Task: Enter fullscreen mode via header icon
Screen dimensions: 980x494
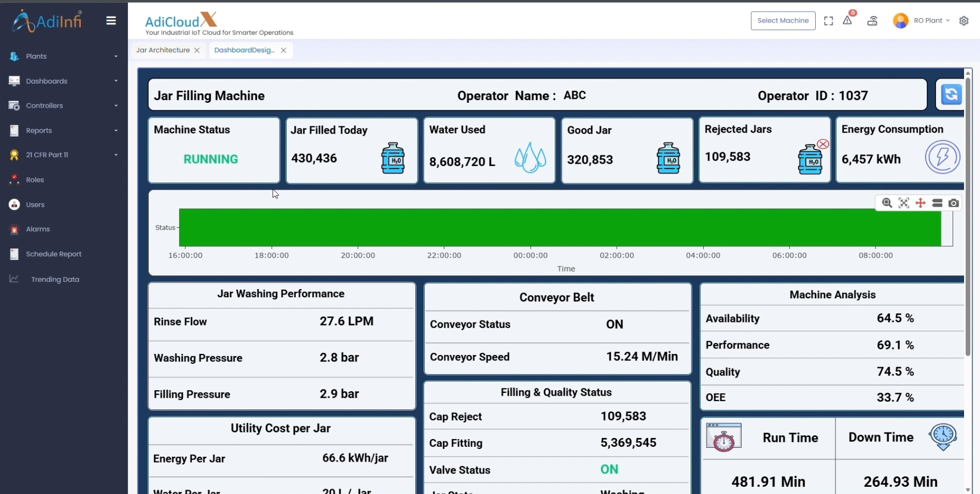Action: pos(828,21)
